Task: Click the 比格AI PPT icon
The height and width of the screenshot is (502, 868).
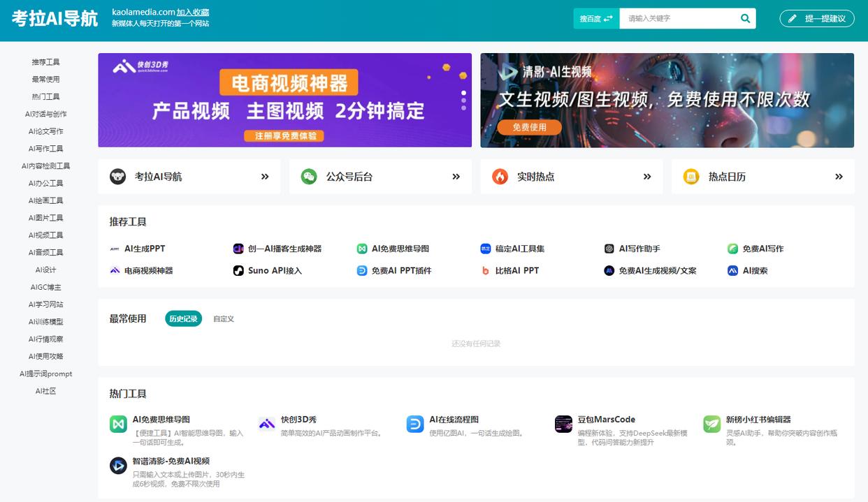Action: (x=486, y=270)
